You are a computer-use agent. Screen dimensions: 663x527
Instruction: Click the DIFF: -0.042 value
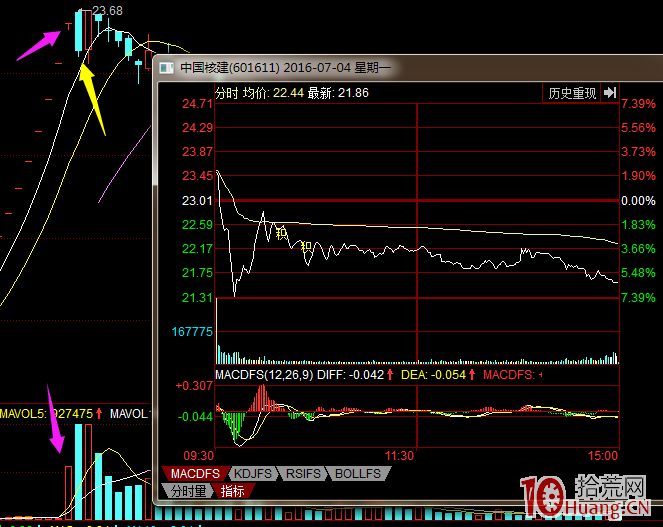click(351, 375)
